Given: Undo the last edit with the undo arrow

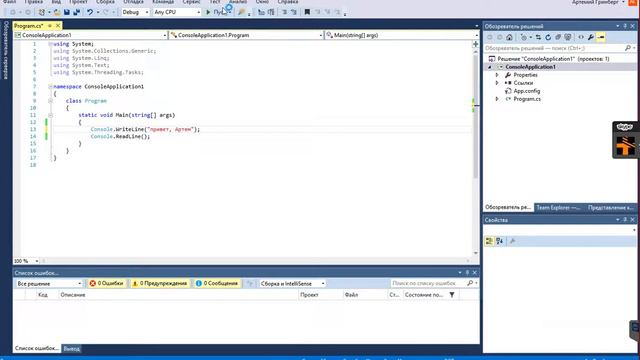Looking at the screenshot, I should pos(90,12).
